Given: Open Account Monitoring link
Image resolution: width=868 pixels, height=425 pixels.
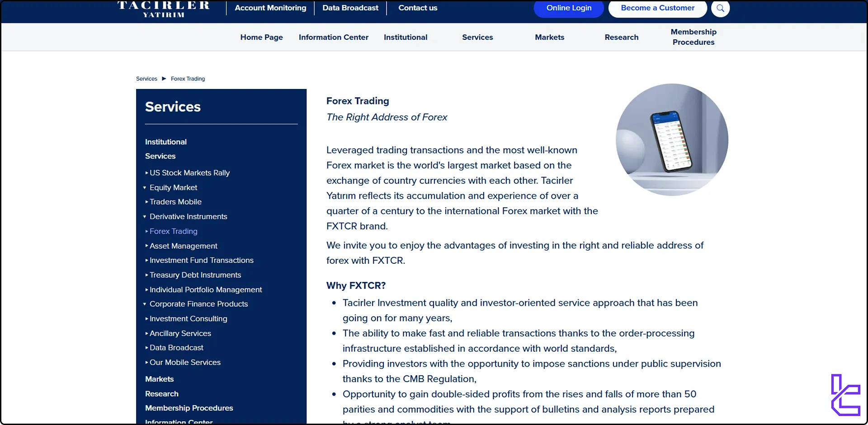Looking at the screenshot, I should pos(270,8).
